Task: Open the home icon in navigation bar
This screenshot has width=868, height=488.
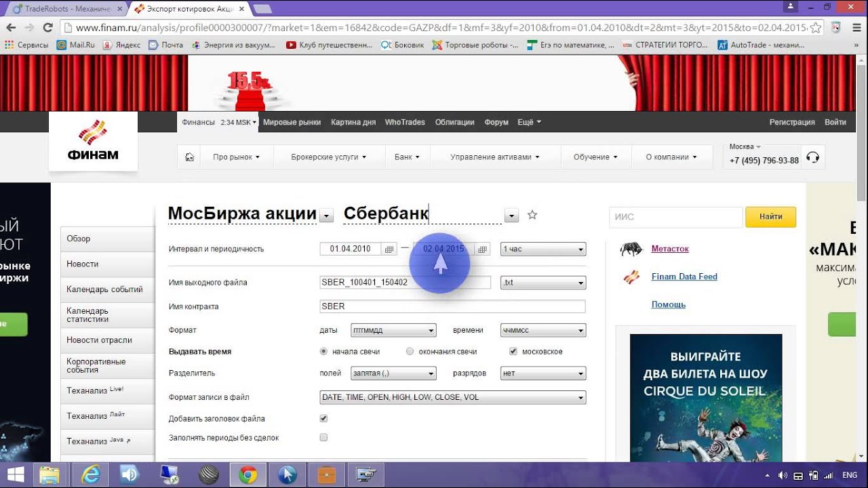Action: click(190, 157)
